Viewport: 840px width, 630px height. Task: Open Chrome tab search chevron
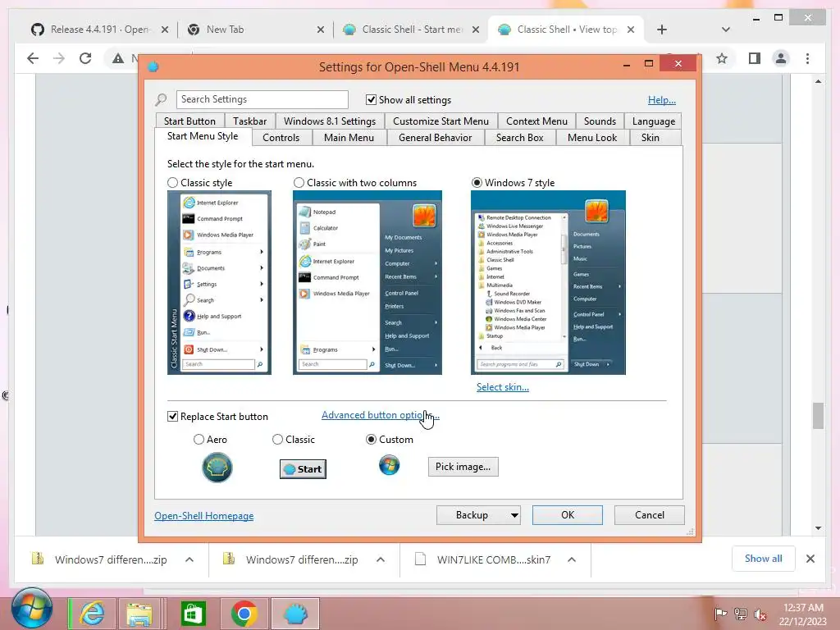[x=726, y=30]
